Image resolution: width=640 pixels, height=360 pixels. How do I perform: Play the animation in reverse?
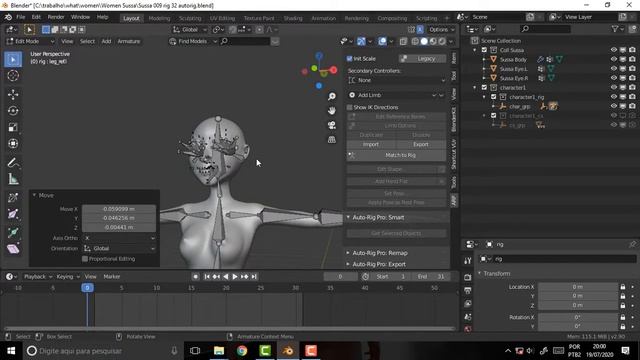pyautogui.click(x=226, y=277)
